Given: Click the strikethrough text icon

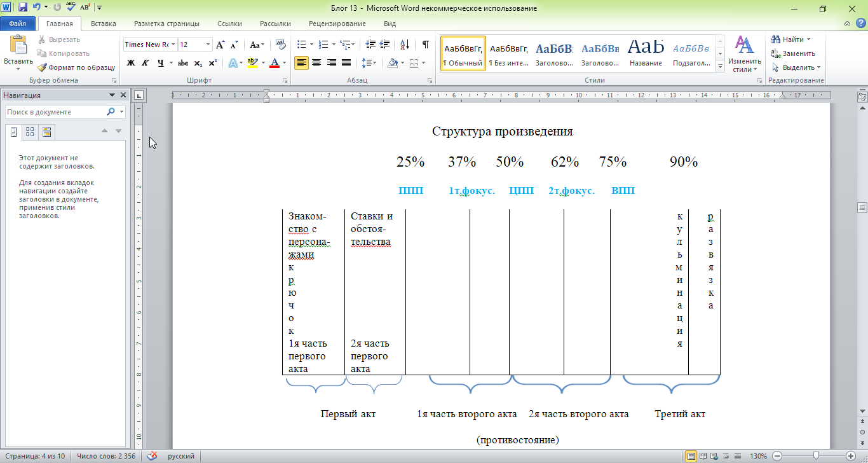Looking at the screenshot, I should click(183, 63).
